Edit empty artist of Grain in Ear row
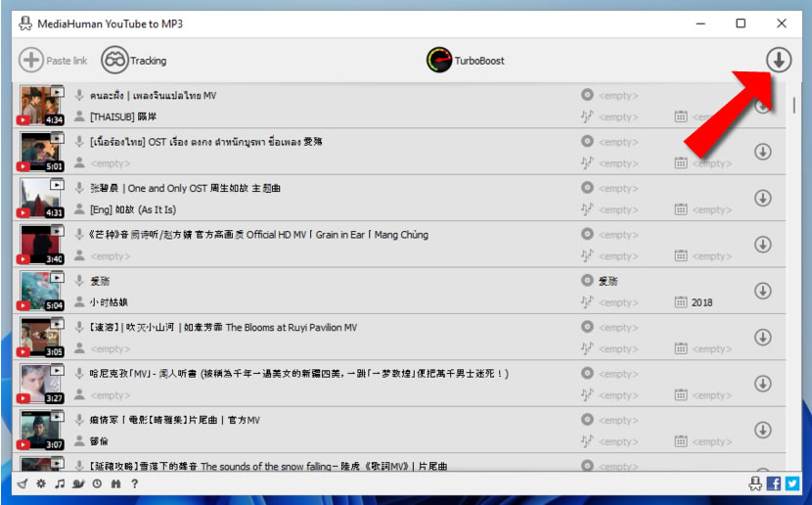 110,255
